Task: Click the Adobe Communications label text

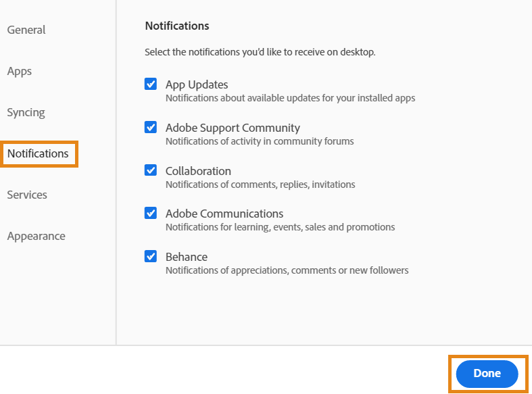Action: (224, 214)
